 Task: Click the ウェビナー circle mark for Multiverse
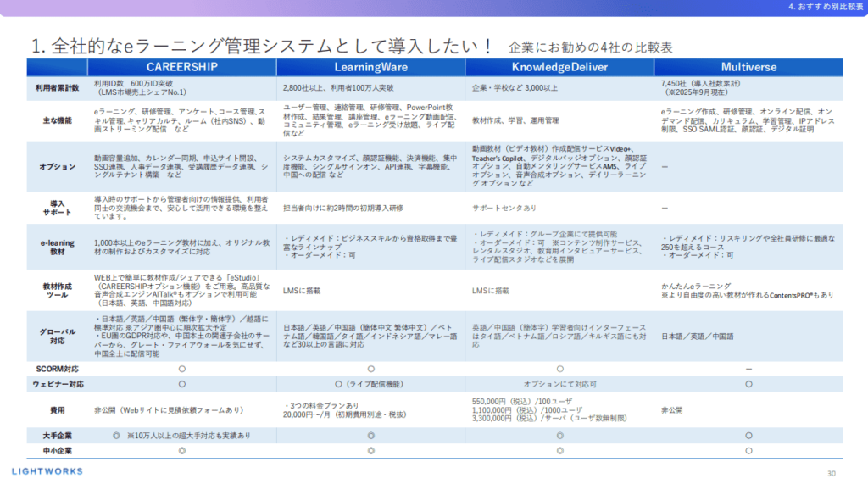[748, 384]
